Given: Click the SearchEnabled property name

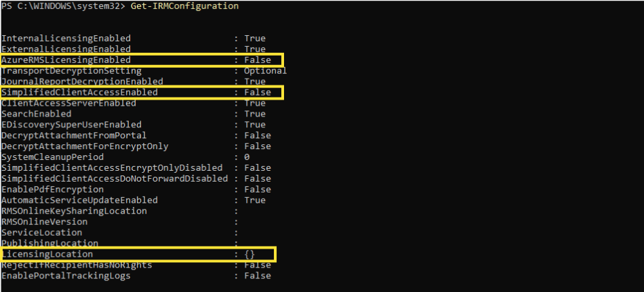Looking at the screenshot, I should click(36, 114).
